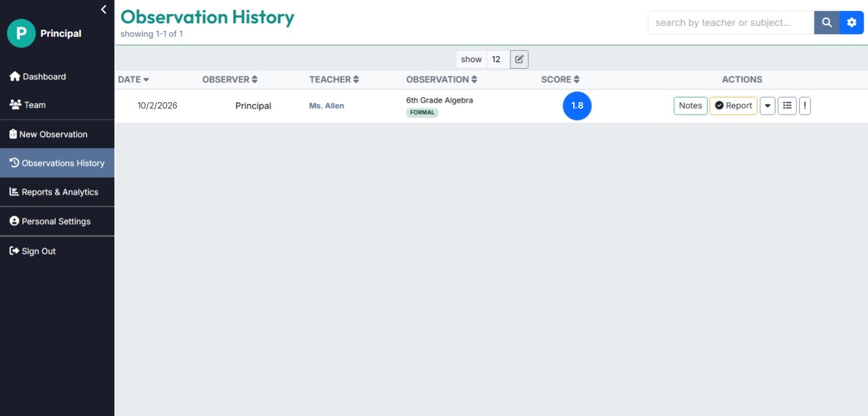
Task: Click the edit page size pencil icon
Action: [519, 59]
